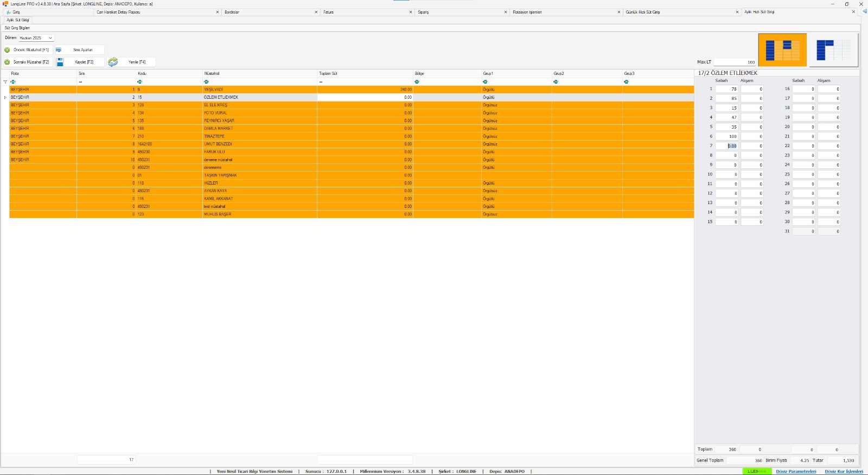
Task: Click the orange grid layout view thumbnail
Action: tap(782, 50)
